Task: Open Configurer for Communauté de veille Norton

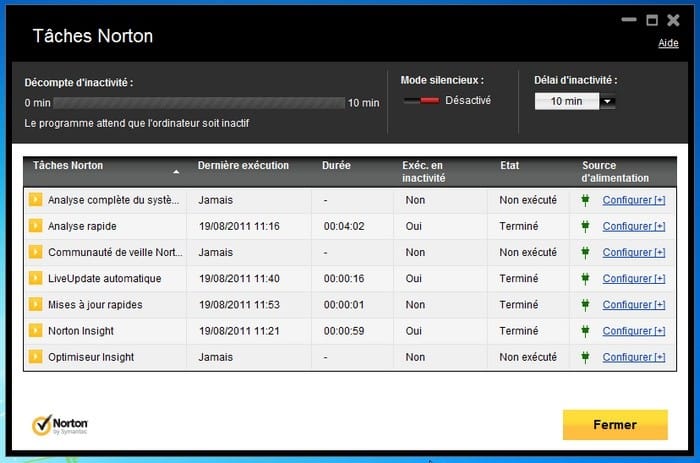Action: click(634, 252)
